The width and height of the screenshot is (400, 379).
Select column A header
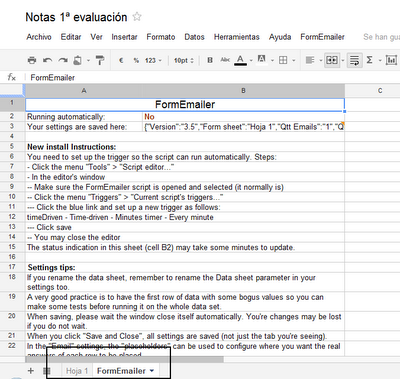[x=84, y=90]
